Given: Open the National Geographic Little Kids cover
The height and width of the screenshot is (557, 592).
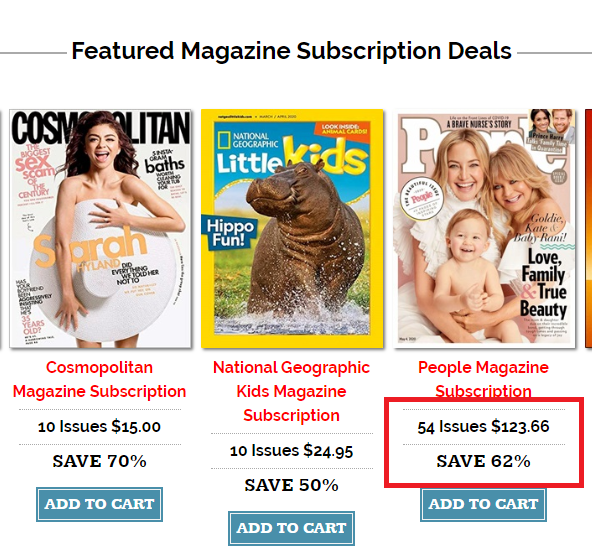Looking at the screenshot, I should click(292, 228).
